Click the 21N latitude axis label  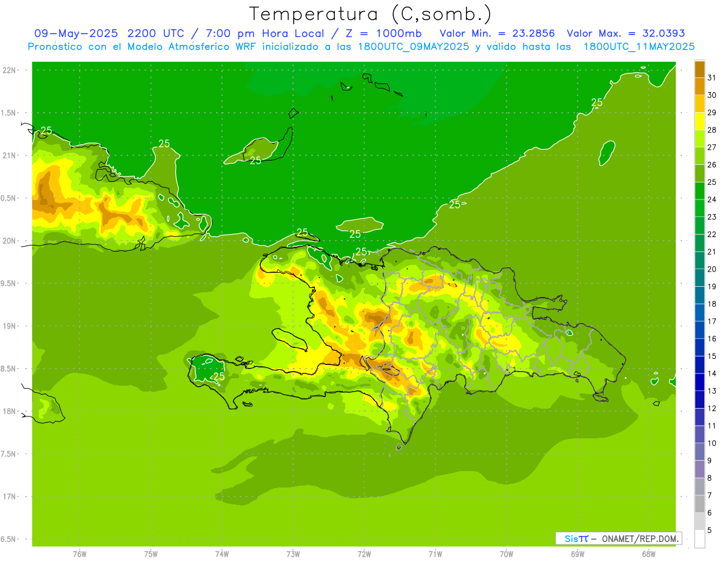tap(10, 155)
